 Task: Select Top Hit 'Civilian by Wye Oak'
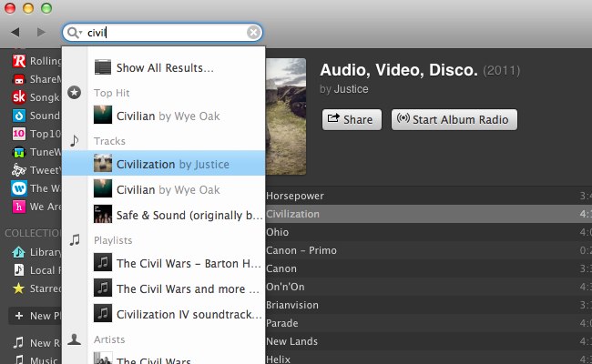pos(164,116)
